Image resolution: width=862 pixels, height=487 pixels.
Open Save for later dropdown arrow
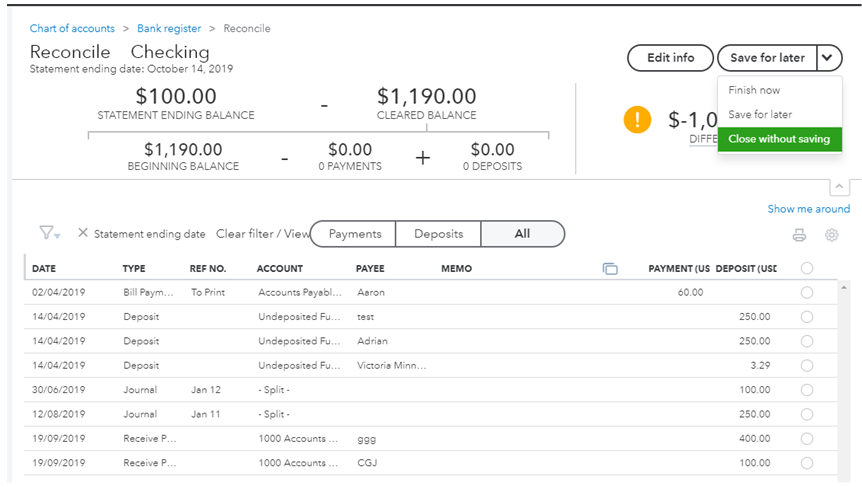828,58
